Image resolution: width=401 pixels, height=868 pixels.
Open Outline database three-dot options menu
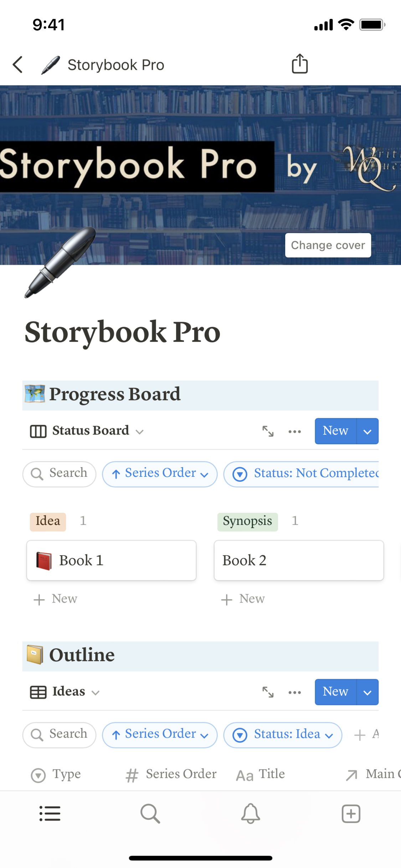point(294,692)
